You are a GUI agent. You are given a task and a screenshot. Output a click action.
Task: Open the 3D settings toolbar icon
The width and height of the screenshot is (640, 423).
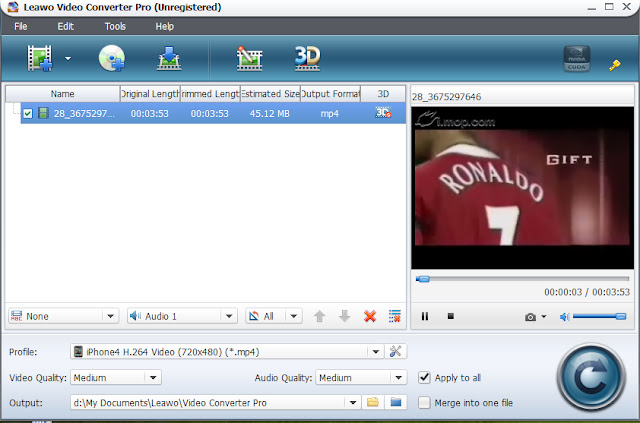(307, 58)
